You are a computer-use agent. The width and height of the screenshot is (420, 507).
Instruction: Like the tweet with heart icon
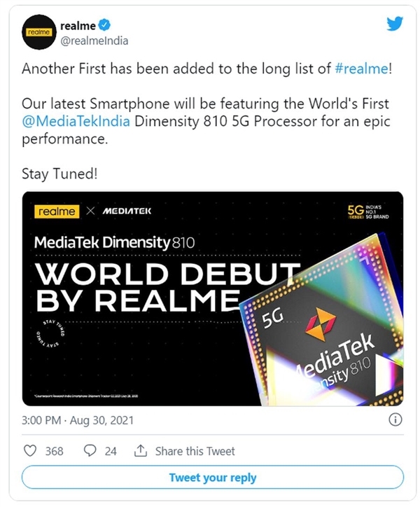(29, 451)
